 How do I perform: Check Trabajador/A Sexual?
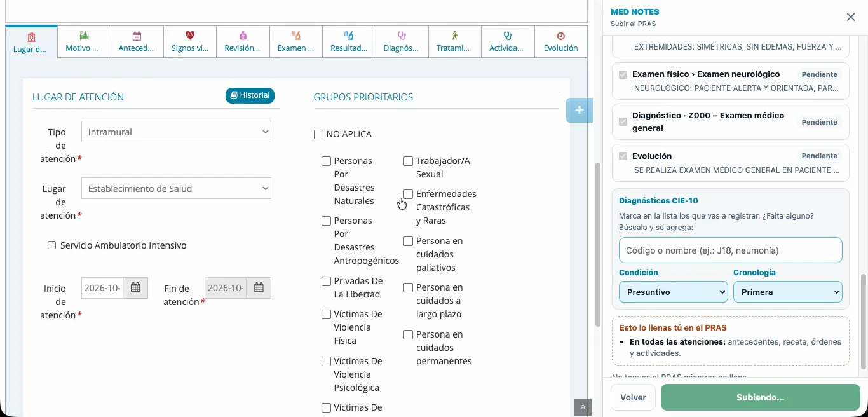pyautogui.click(x=409, y=161)
